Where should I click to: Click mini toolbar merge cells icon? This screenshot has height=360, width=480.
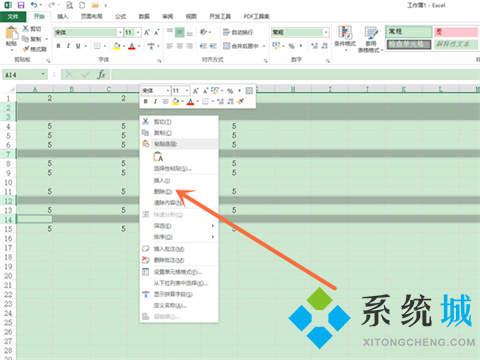249,91
